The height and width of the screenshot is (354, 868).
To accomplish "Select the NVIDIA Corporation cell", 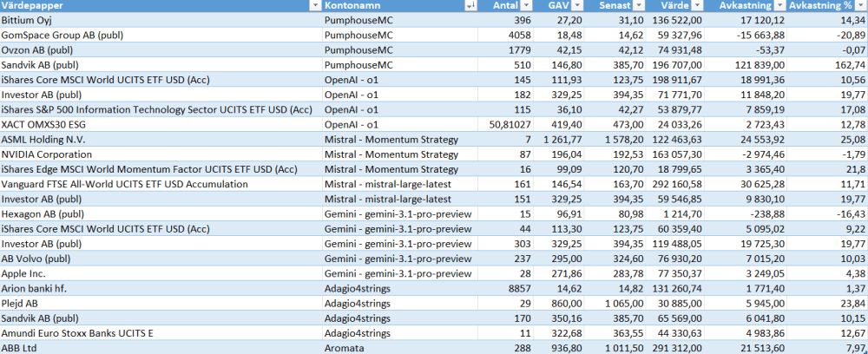I will [161, 154].
